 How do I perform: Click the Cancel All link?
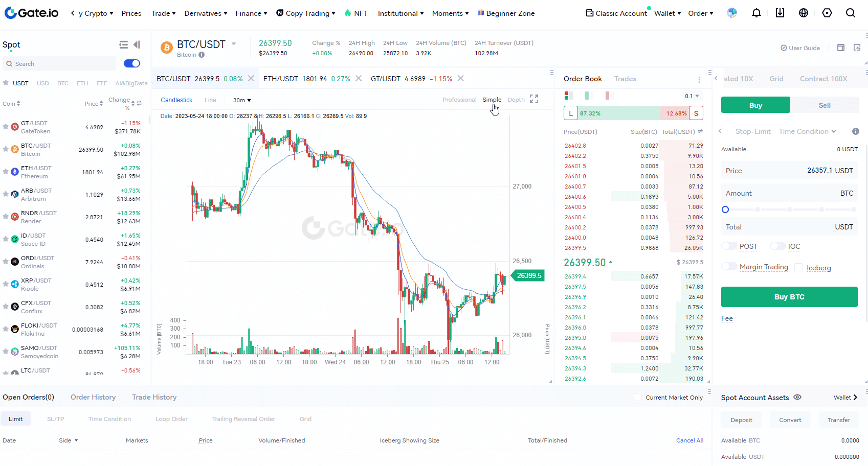[x=689, y=440]
